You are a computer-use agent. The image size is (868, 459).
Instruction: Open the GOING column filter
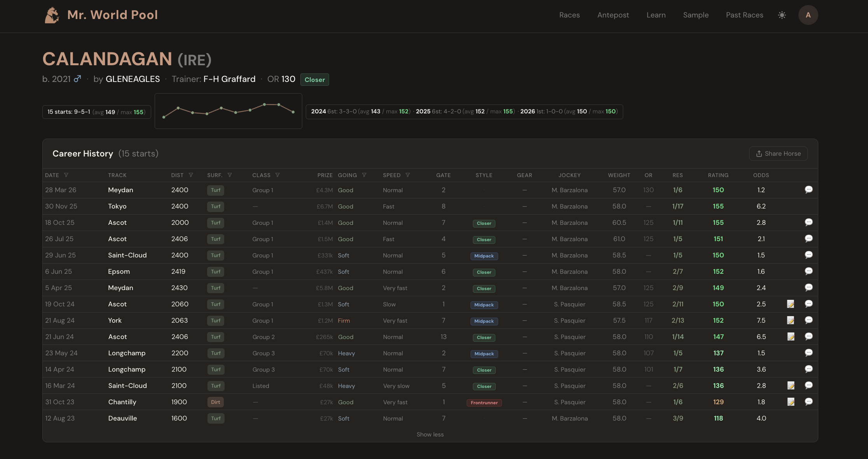364,175
